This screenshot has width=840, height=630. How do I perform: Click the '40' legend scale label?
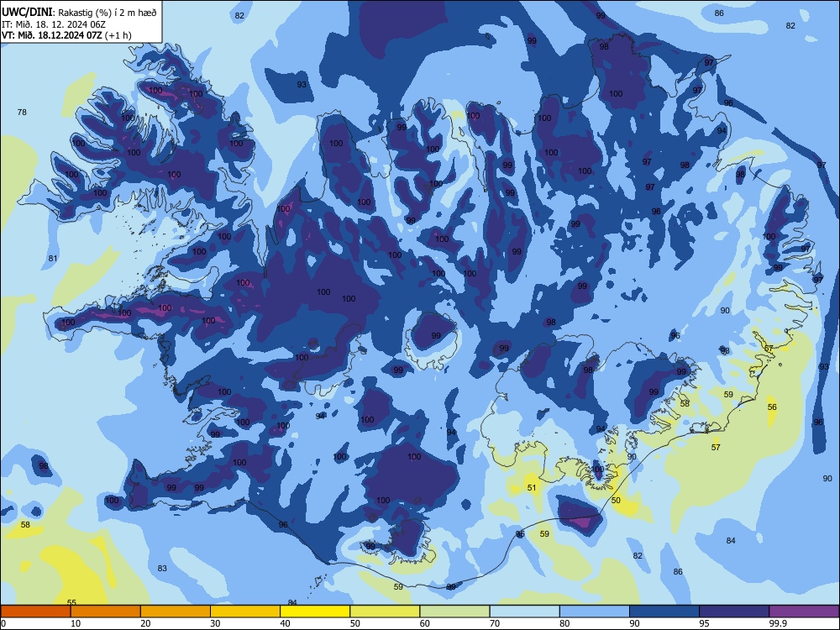[285, 623]
